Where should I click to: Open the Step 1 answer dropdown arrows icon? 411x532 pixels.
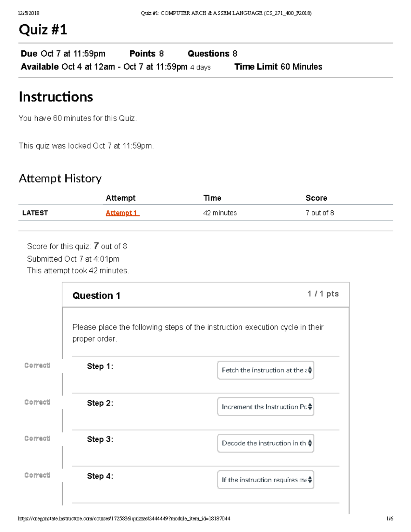point(310,370)
